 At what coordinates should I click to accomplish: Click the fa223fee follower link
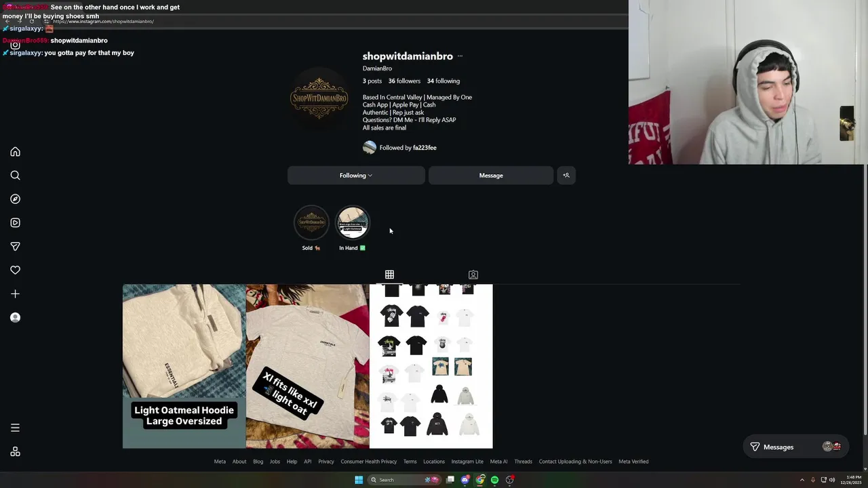[x=425, y=148]
